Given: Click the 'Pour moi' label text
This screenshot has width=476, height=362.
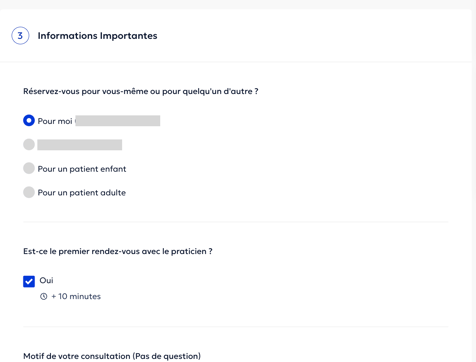Looking at the screenshot, I should [55, 121].
